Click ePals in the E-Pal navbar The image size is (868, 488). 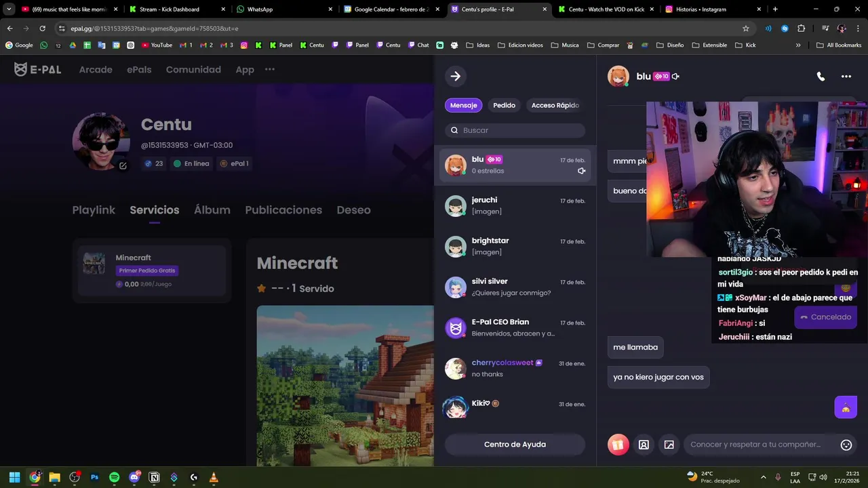click(139, 69)
